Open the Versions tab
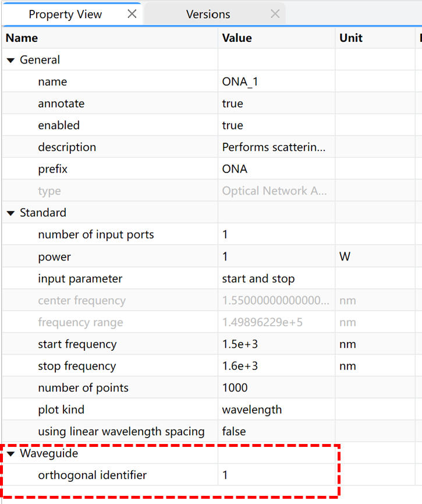 pyautogui.click(x=208, y=15)
